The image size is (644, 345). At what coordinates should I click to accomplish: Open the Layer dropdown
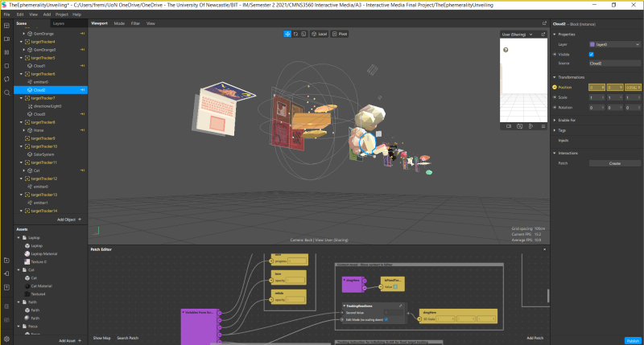[614, 44]
